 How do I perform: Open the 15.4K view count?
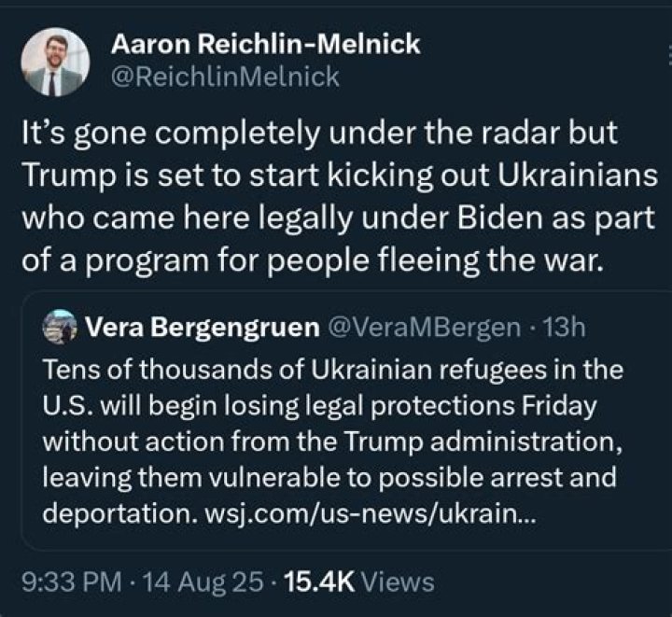point(318,582)
